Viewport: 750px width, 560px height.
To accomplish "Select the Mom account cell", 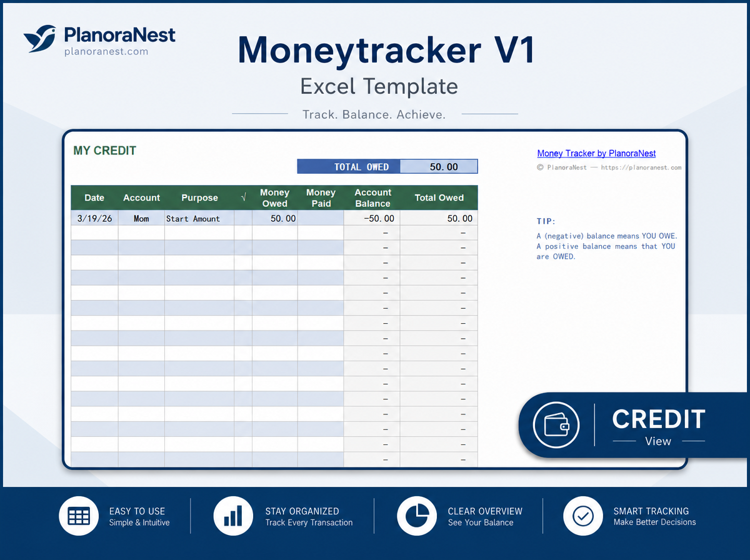I will coord(141,218).
